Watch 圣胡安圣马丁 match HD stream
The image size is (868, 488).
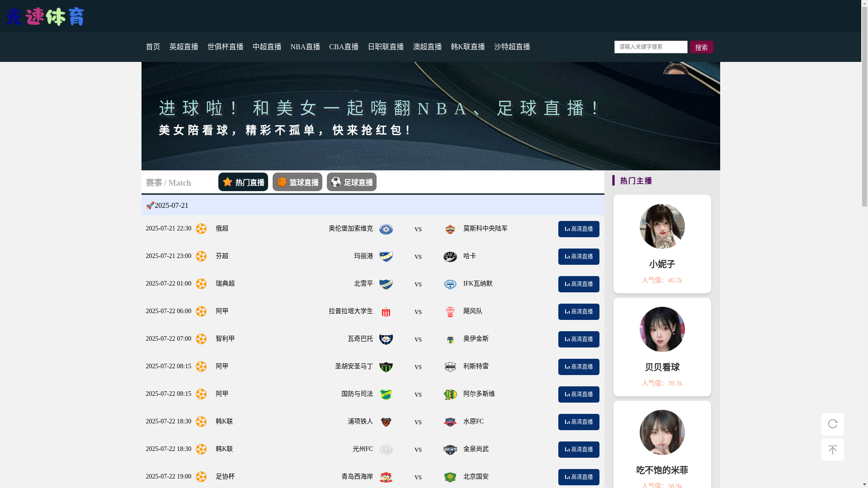(x=579, y=367)
